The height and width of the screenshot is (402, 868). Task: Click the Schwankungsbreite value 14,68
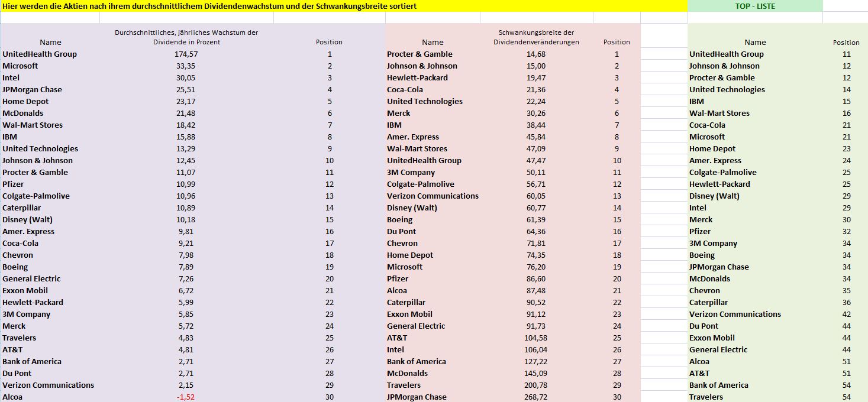point(536,54)
